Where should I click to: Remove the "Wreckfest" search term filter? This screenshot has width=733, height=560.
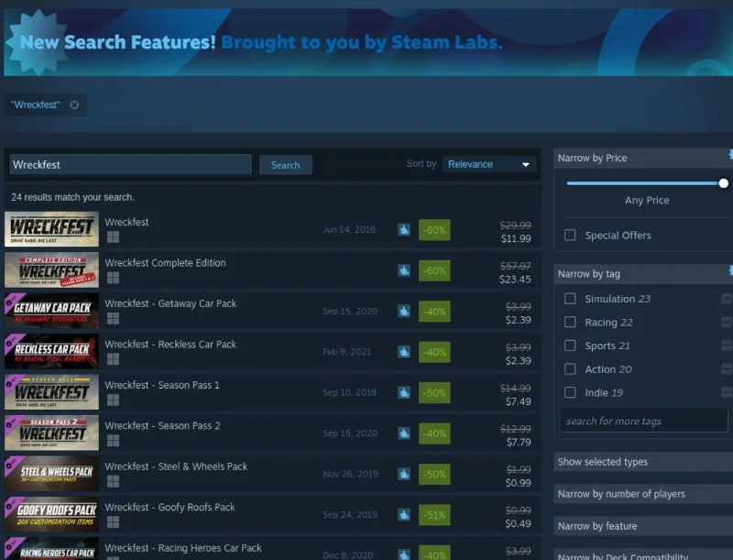pyautogui.click(x=74, y=105)
